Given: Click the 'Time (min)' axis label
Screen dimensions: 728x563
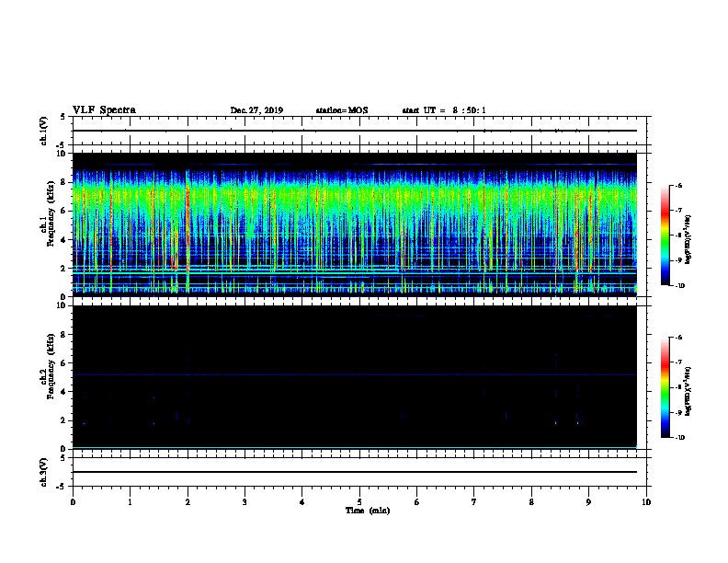Looking at the screenshot, I should (x=368, y=511).
